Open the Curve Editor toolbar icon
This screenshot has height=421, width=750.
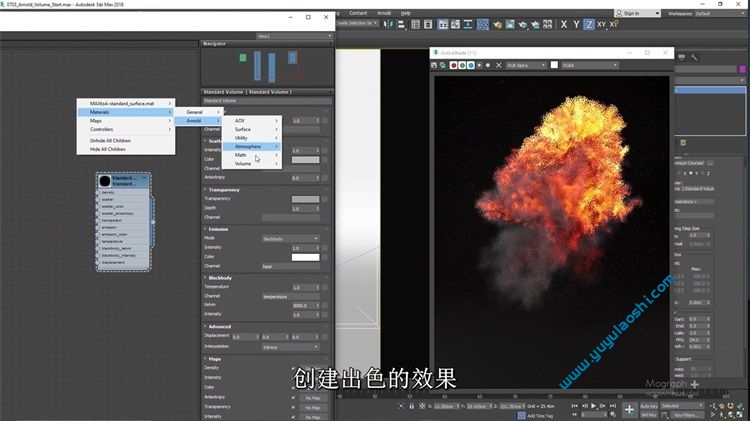pos(455,24)
